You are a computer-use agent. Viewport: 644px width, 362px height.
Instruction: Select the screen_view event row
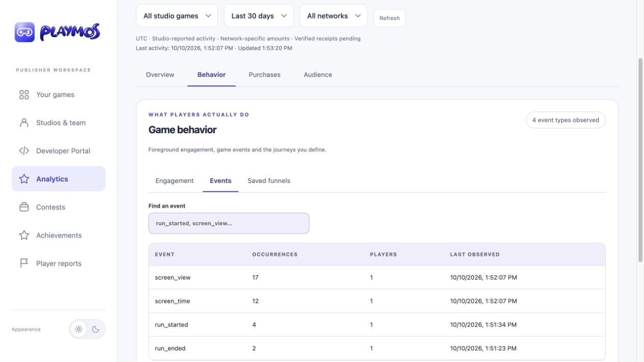pyautogui.click(x=377, y=278)
